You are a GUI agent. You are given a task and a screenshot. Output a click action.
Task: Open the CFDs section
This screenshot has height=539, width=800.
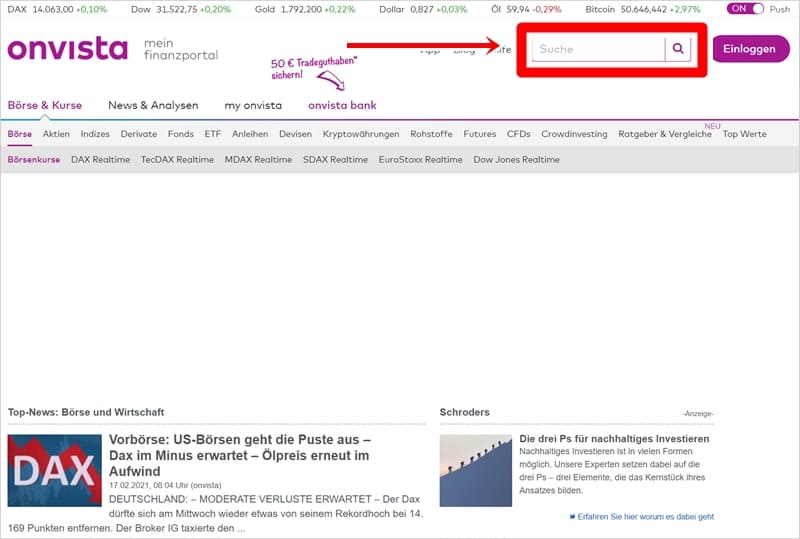[x=518, y=134]
